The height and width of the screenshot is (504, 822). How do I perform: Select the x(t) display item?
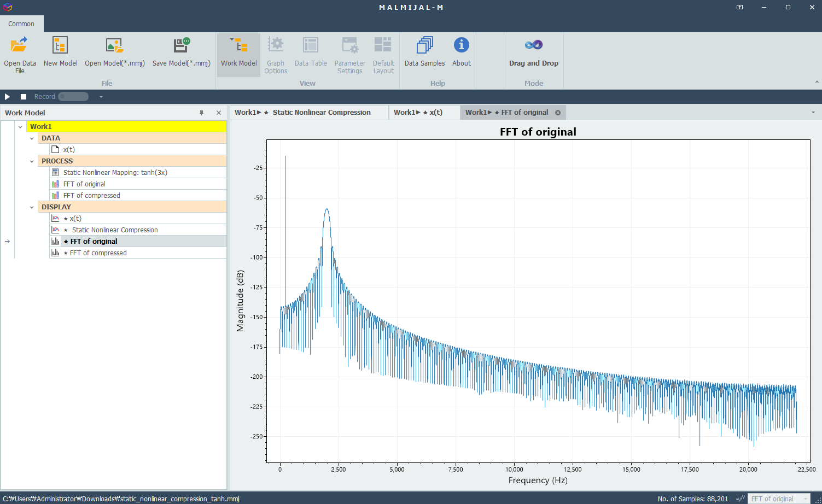138,218
